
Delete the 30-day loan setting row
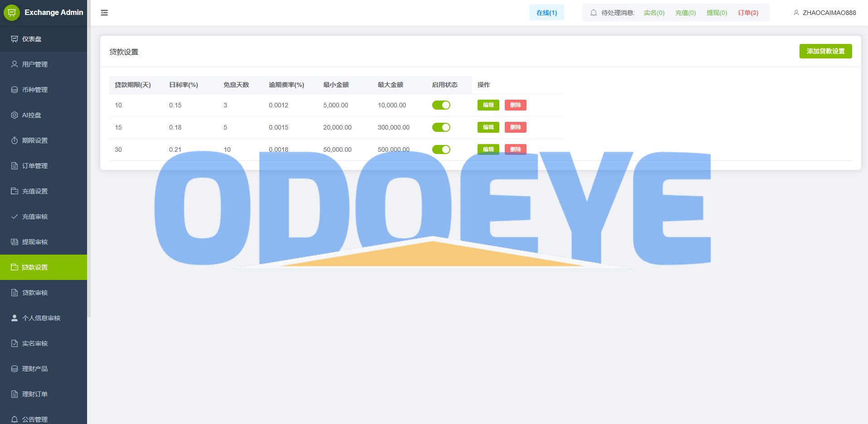coord(515,149)
